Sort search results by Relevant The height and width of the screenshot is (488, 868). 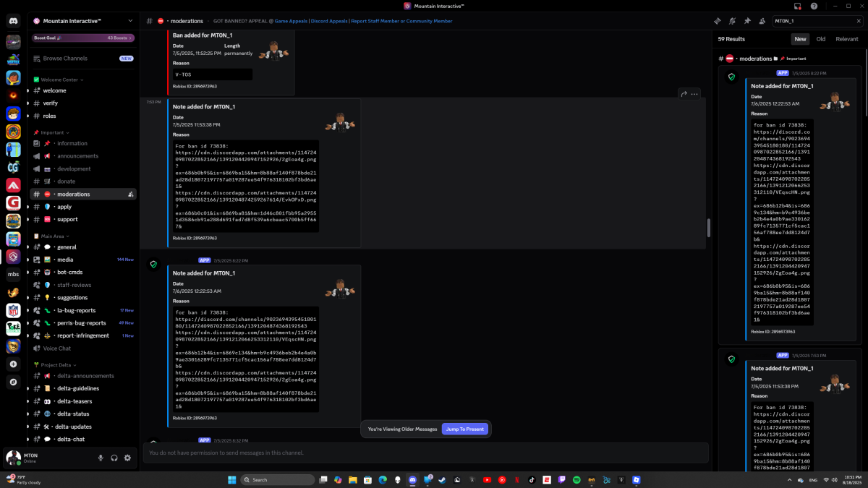[x=847, y=39]
